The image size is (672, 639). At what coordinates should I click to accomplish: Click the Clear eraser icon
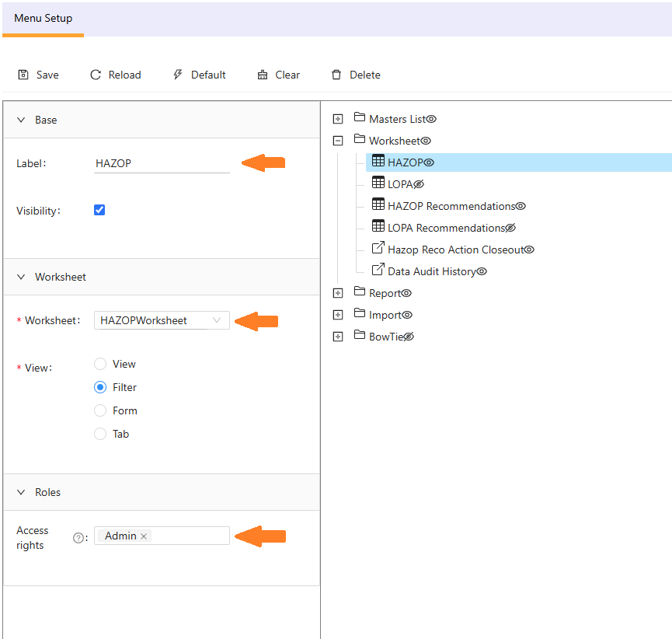point(263,75)
